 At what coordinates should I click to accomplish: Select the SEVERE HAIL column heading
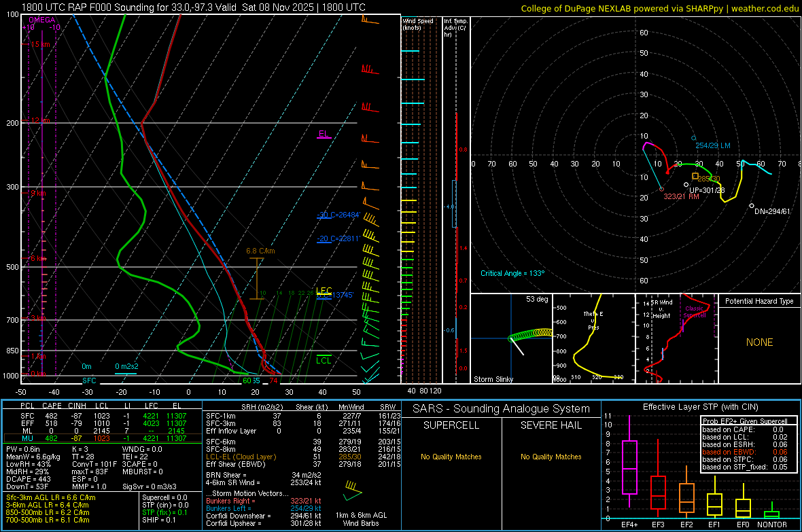pyautogui.click(x=551, y=425)
